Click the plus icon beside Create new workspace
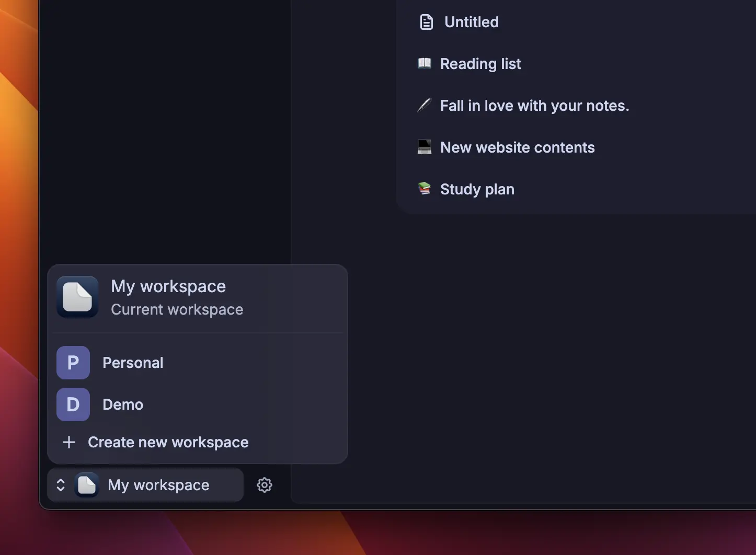The height and width of the screenshot is (555, 756). (x=69, y=442)
